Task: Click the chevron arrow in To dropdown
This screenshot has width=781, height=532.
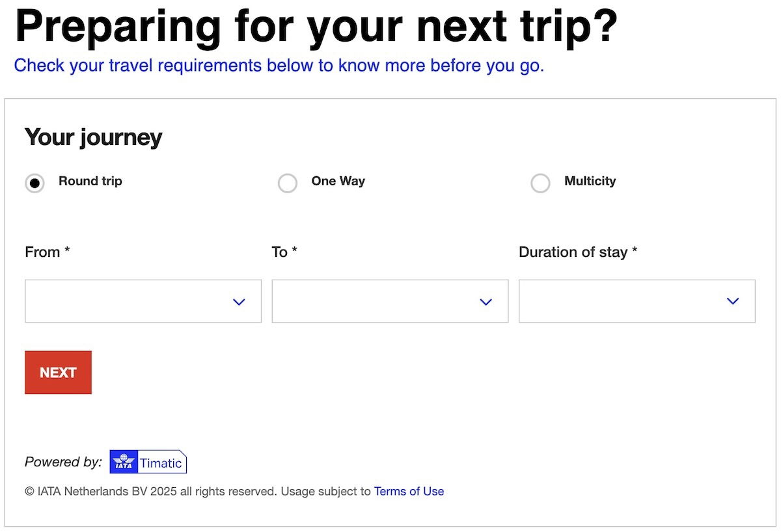Action: point(486,302)
